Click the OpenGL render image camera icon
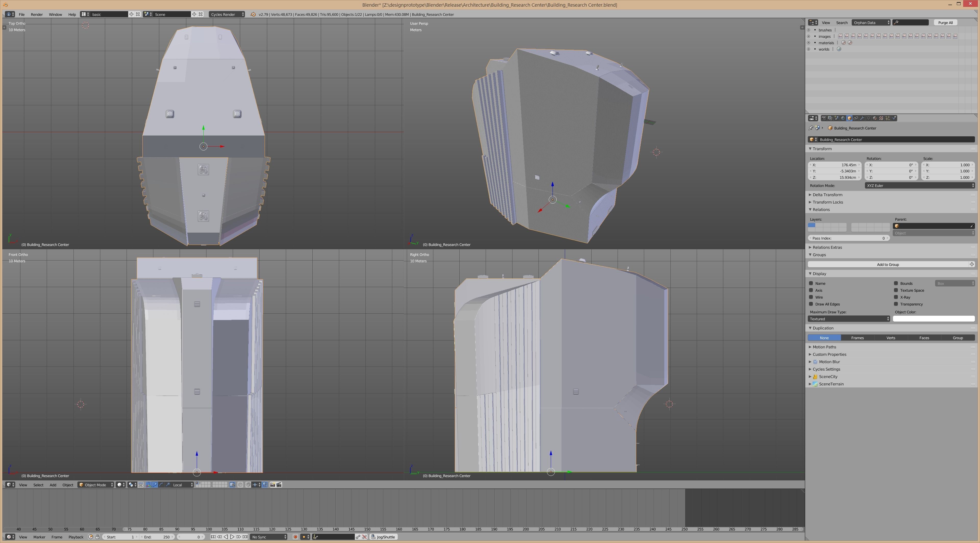This screenshot has height=543, width=980. point(273,485)
